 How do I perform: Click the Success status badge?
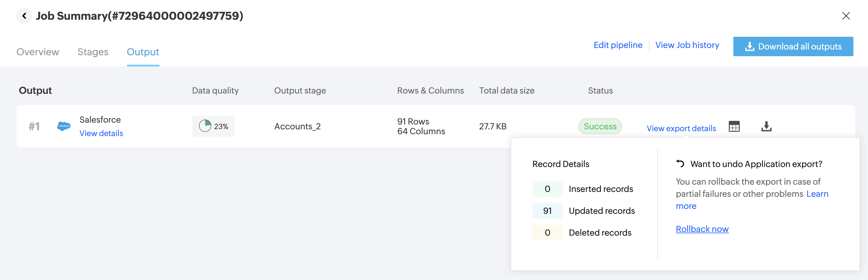pos(600,127)
